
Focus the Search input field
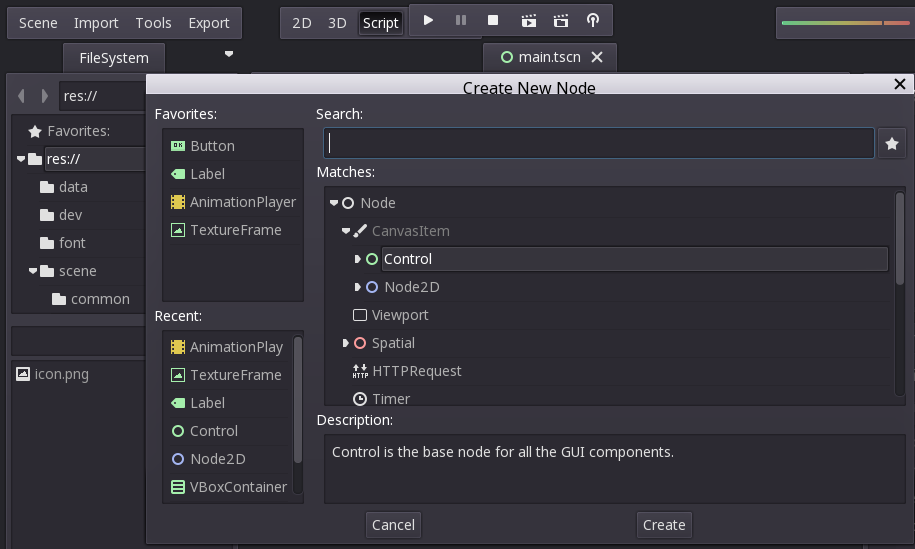pos(599,143)
